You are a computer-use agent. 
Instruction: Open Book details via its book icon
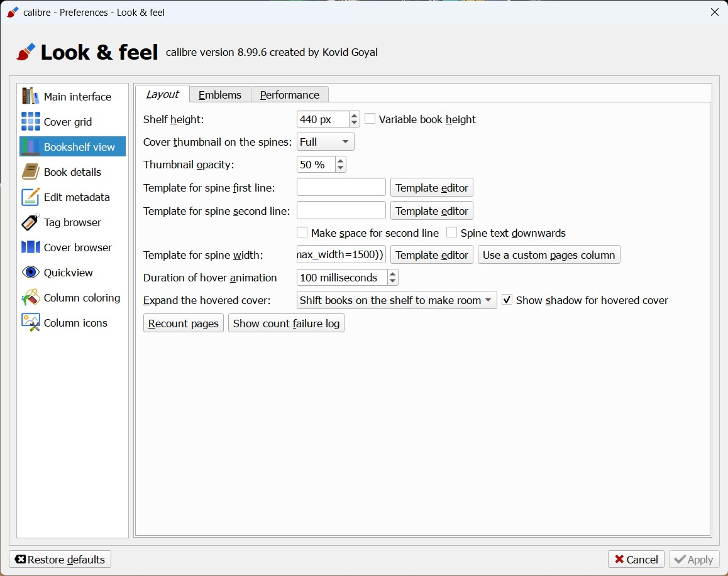click(x=31, y=171)
